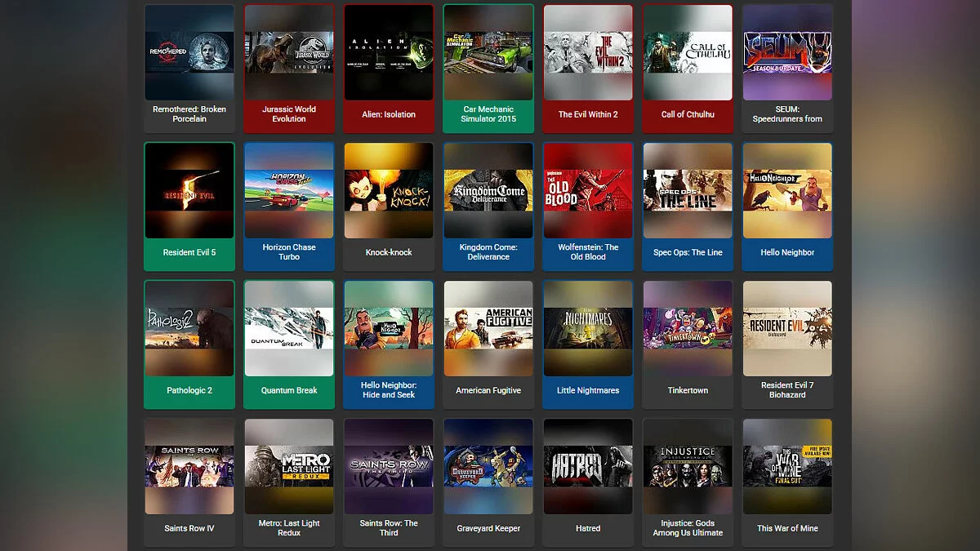The image size is (980, 551).
Task: Open the Wolfenstein: The Old Blood cover
Action: [588, 190]
